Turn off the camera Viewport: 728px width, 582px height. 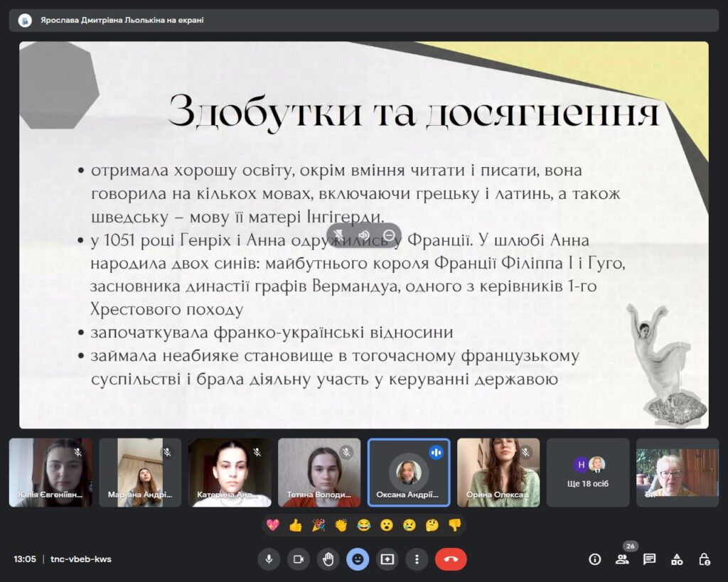coord(299,559)
